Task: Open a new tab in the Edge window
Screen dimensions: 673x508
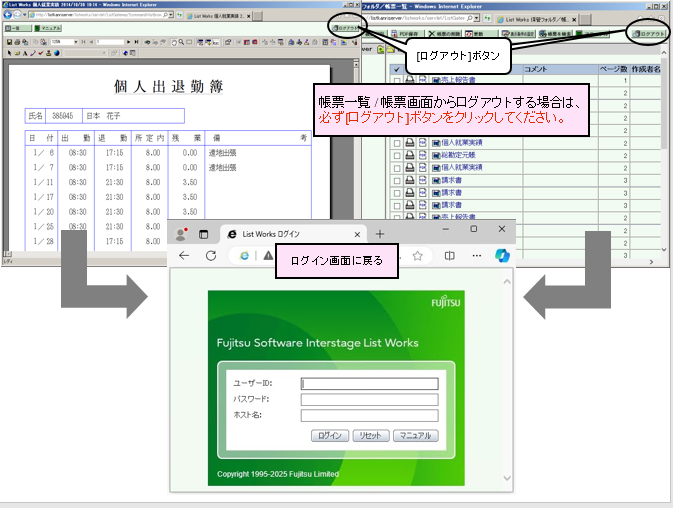Action: point(380,234)
